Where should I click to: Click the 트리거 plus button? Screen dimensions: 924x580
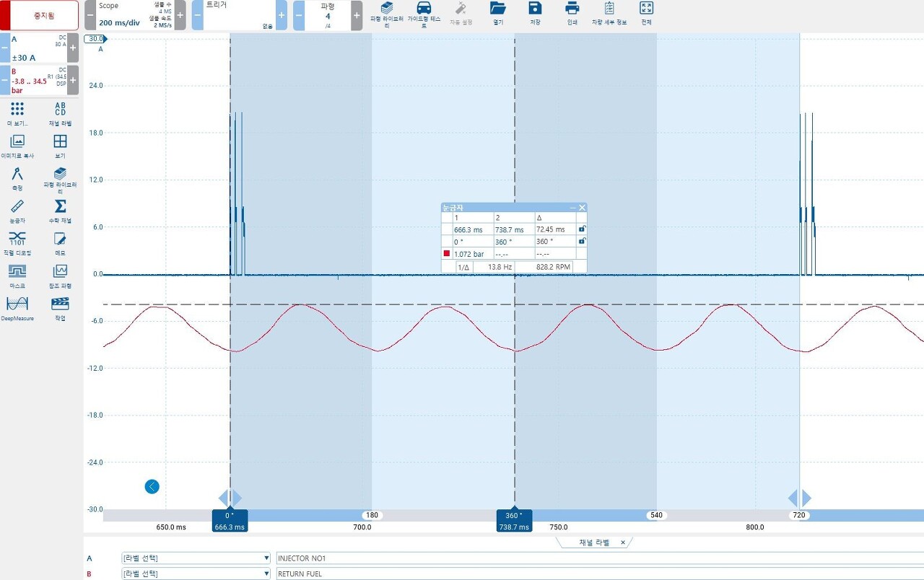282,15
